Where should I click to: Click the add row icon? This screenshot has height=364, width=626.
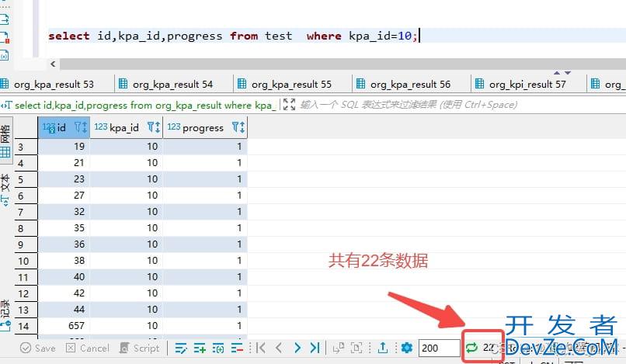(200, 348)
